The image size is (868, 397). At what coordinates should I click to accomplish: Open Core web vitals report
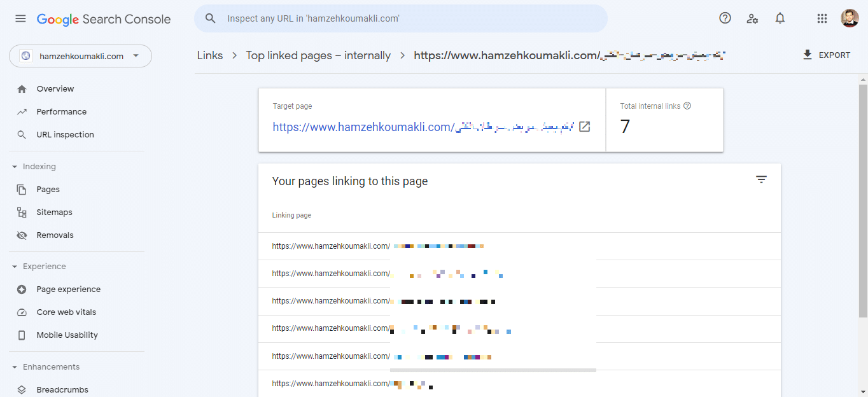tap(66, 312)
